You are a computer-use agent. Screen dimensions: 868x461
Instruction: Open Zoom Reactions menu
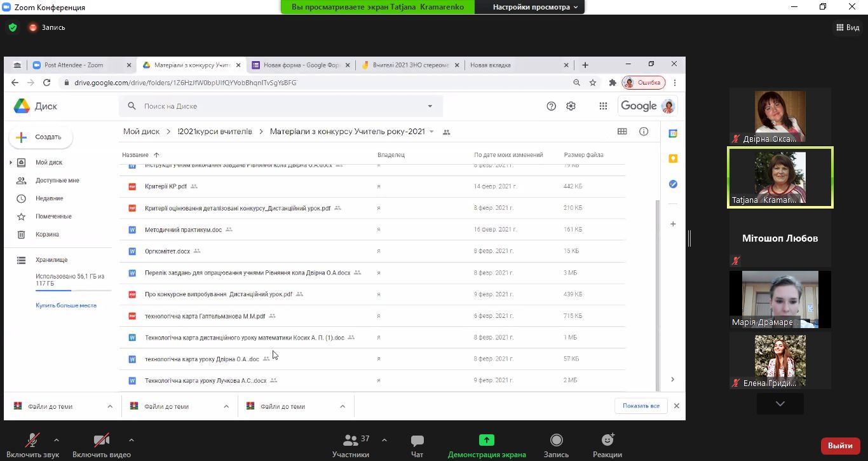tap(607, 444)
